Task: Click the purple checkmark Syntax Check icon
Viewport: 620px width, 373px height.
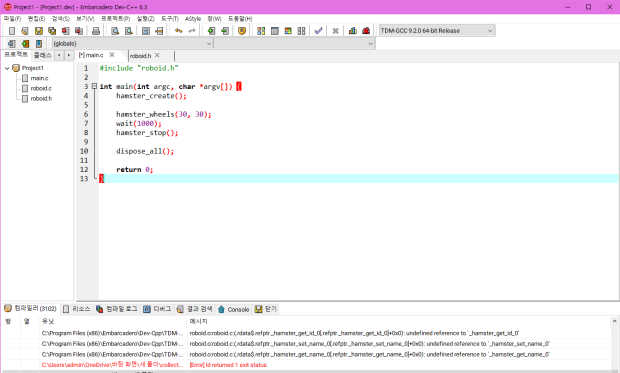Action: point(318,30)
